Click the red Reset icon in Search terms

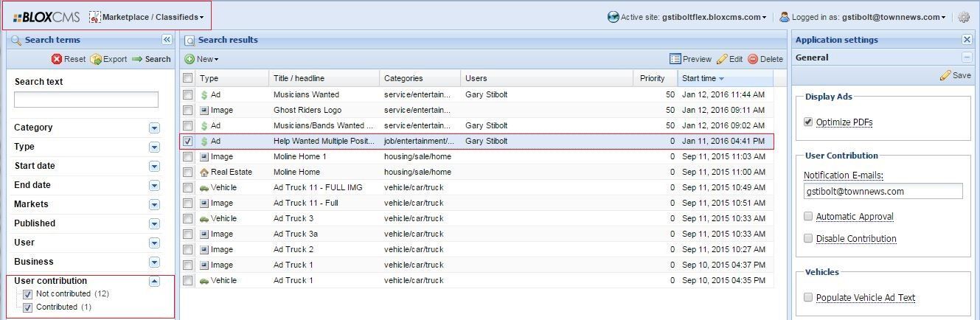(57, 59)
